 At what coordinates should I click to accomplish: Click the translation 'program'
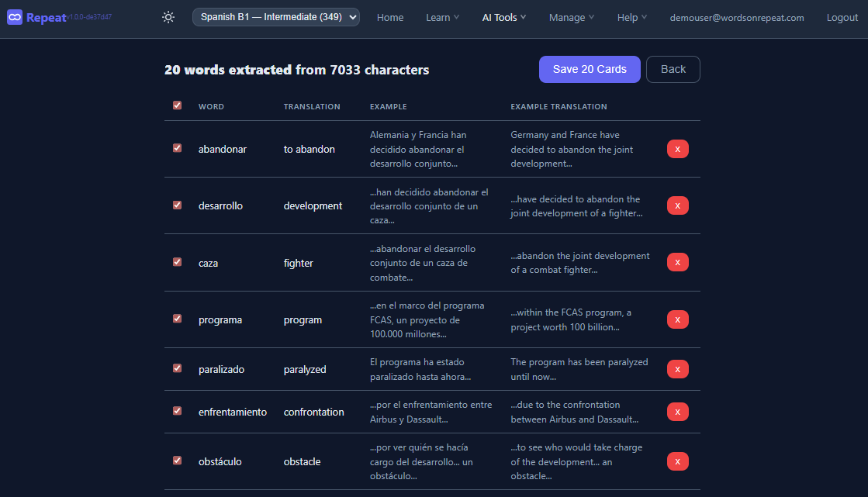tap(303, 320)
